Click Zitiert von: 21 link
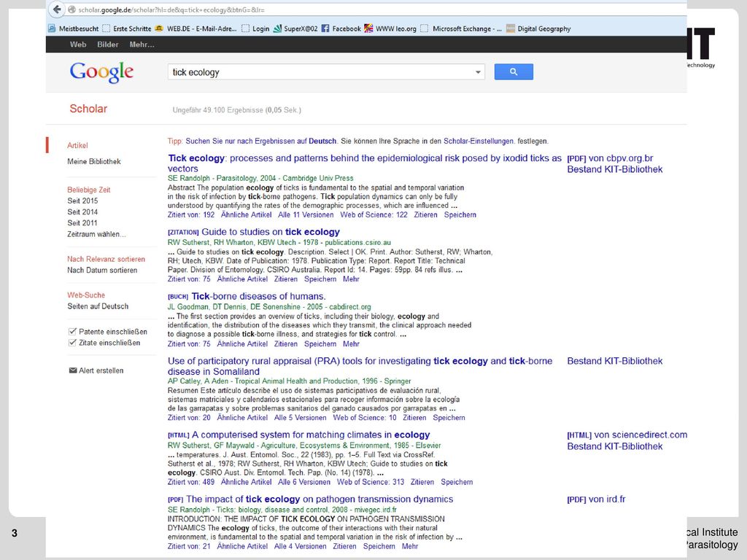This screenshot has width=747, height=560. [x=189, y=546]
